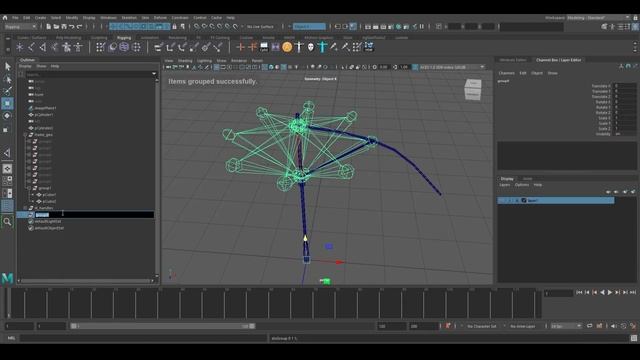Click the No Live Surface button
Screen dimensions: 640x360
pos(260,27)
